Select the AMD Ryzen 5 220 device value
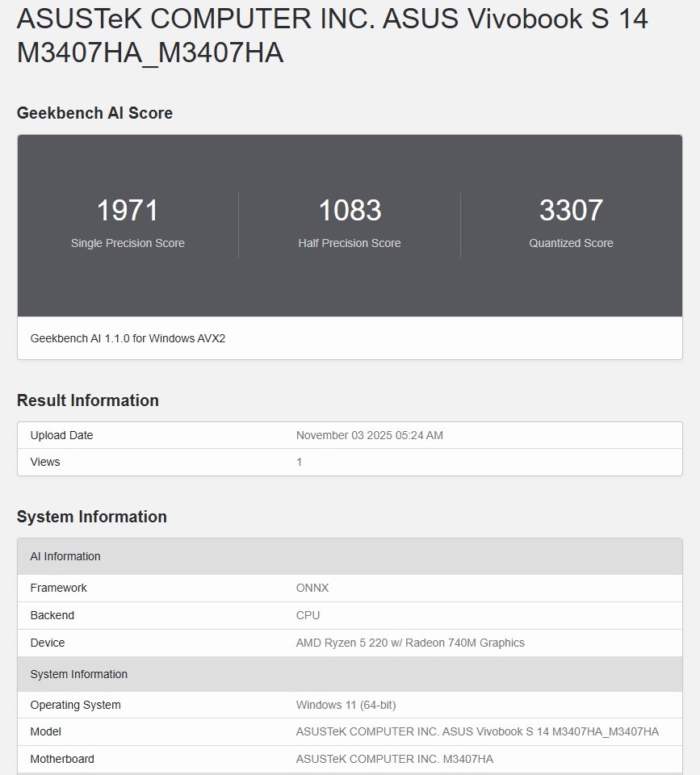Screen dimensions: 700x775 click(410, 643)
